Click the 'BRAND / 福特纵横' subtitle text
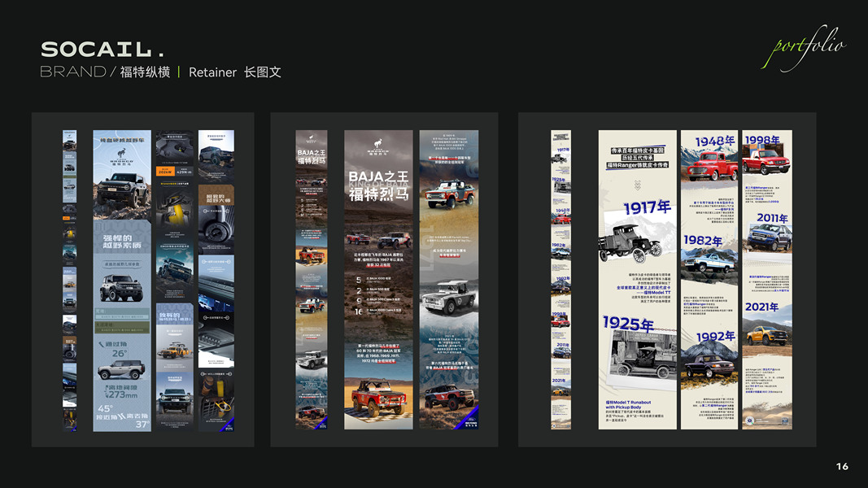 pyautogui.click(x=105, y=72)
